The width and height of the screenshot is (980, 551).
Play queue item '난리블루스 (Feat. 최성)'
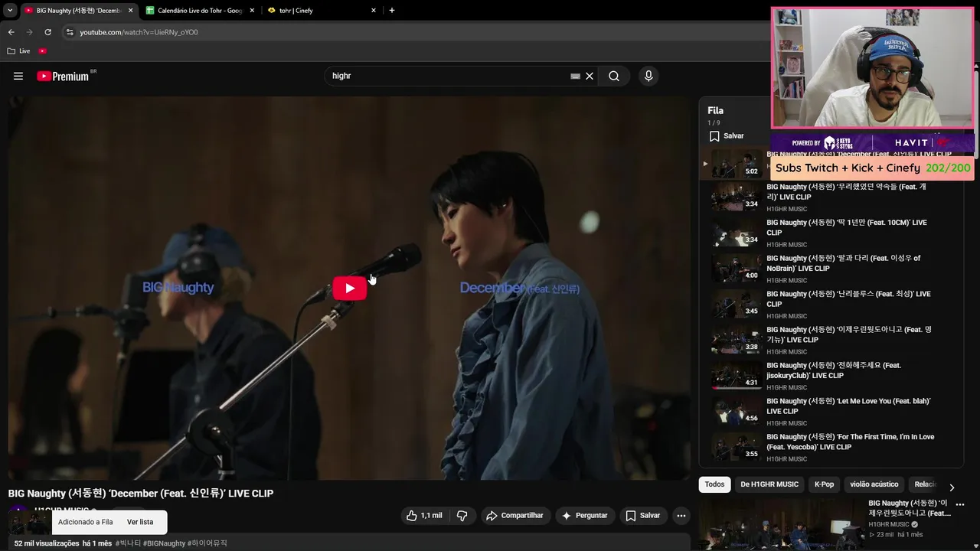tap(831, 304)
